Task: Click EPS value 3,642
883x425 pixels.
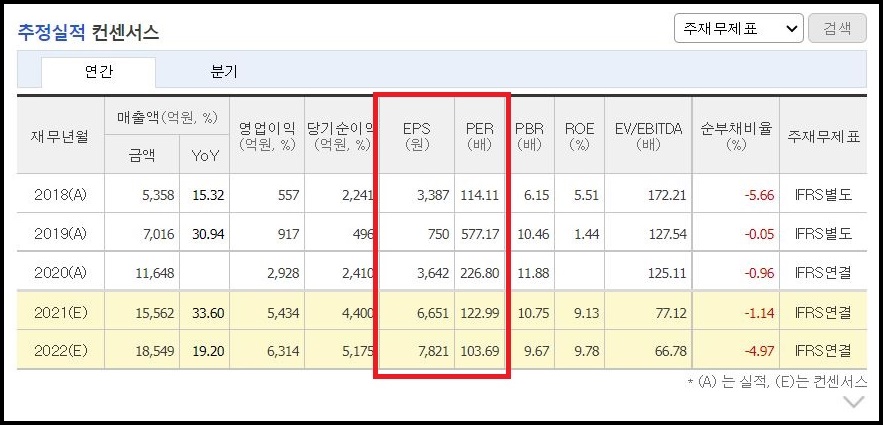Action: pos(431,274)
